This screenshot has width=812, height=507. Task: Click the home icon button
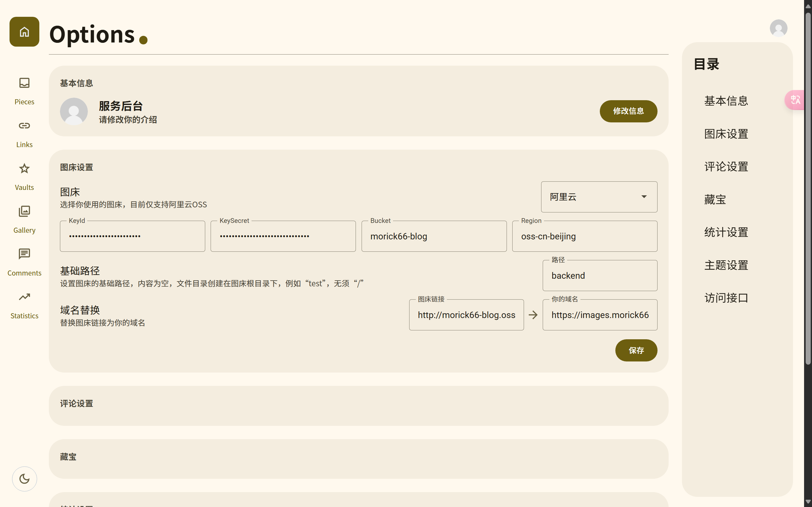[24, 32]
